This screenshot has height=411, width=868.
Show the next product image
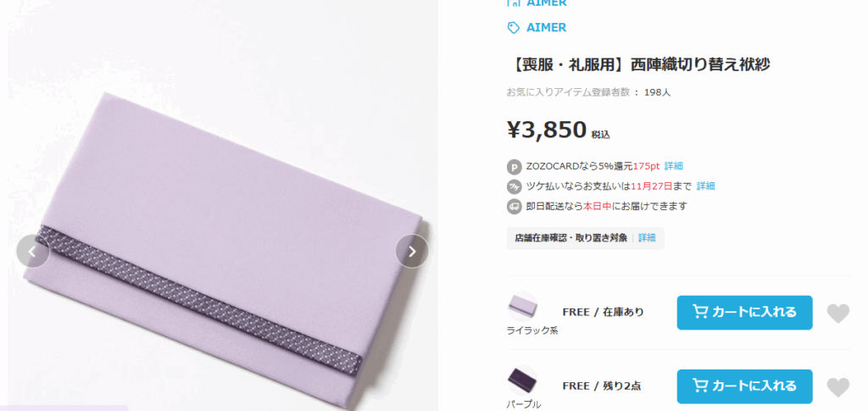tap(412, 252)
